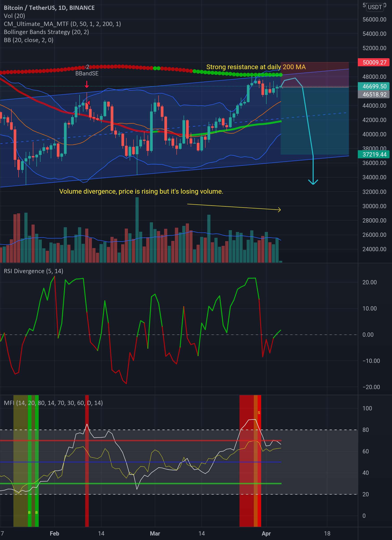Click the Feb label on time axis

point(55,533)
